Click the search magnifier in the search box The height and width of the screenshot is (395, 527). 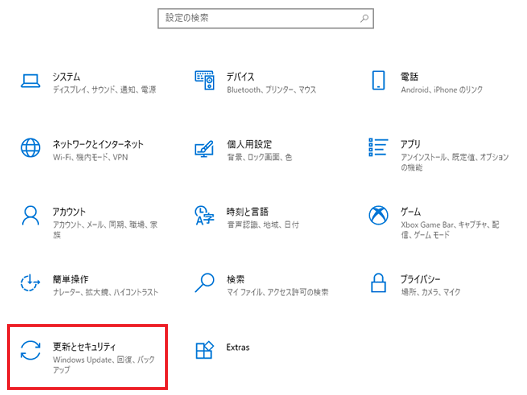(x=364, y=18)
